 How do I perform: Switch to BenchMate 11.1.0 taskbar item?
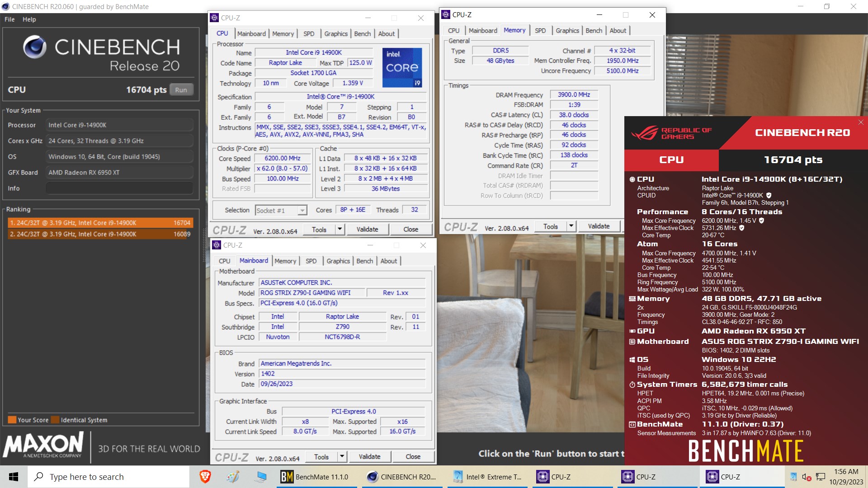point(316,477)
